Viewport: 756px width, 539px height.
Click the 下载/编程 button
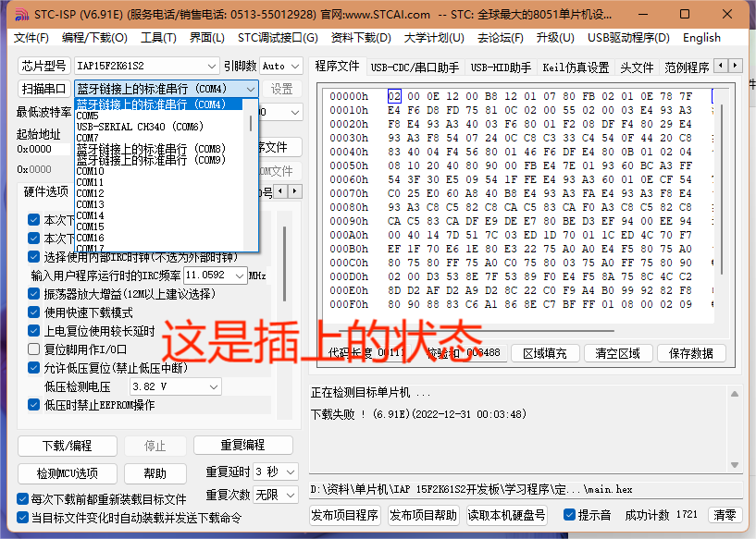68,446
